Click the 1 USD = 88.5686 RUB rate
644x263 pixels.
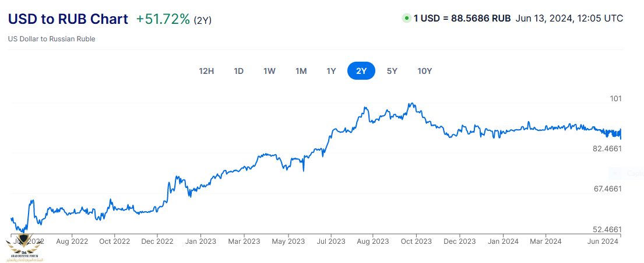pos(462,18)
